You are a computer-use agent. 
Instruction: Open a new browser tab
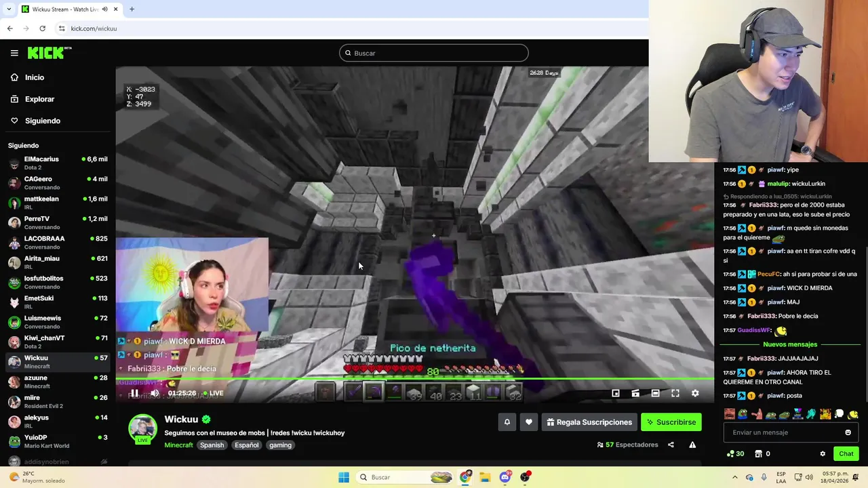pos(132,9)
